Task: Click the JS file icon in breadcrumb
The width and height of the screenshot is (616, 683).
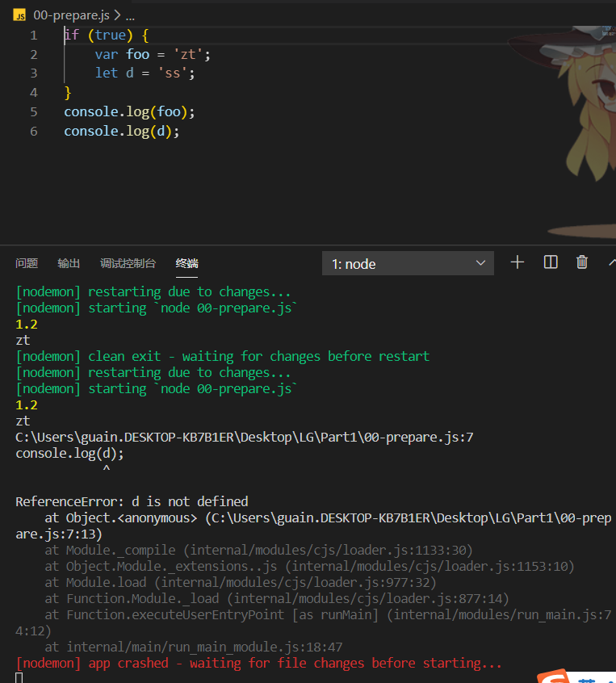Action: (x=19, y=15)
